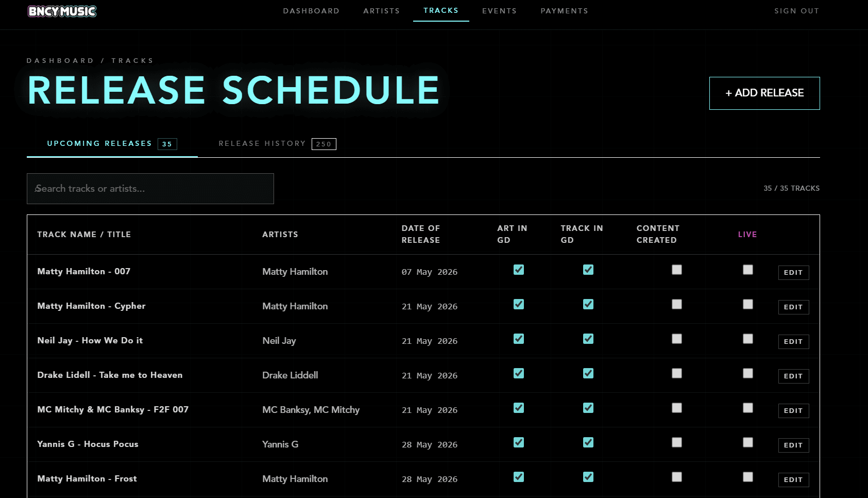868x498 pixels.
Task: Check Content Created for F2F 007 row
Action: tap(677, 408)
